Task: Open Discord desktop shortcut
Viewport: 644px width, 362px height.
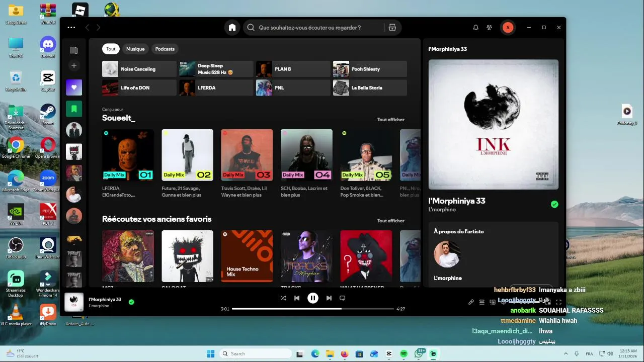Action: point(48,47)
